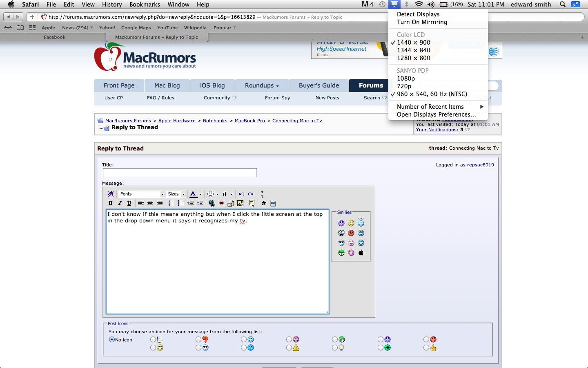Screen dimensions: 588x368
Task: Click the Remove Link icon
Action: [x=221, y=203]
